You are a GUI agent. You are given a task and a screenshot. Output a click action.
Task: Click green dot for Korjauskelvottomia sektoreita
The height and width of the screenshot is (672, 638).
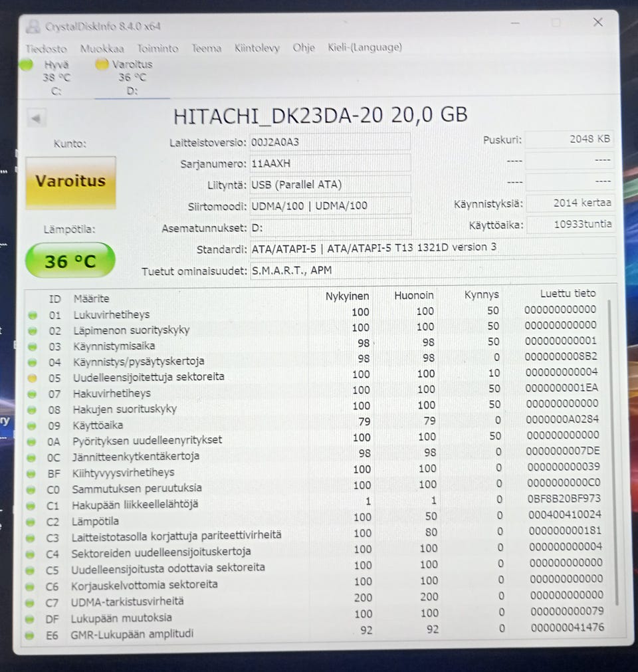(29, 587)
